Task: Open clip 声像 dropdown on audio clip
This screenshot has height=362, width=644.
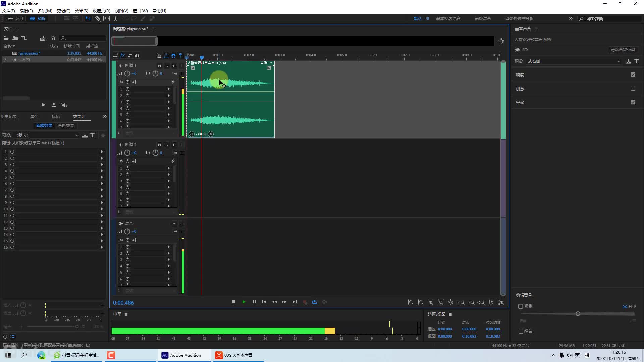Action: (x=266, y=63)
